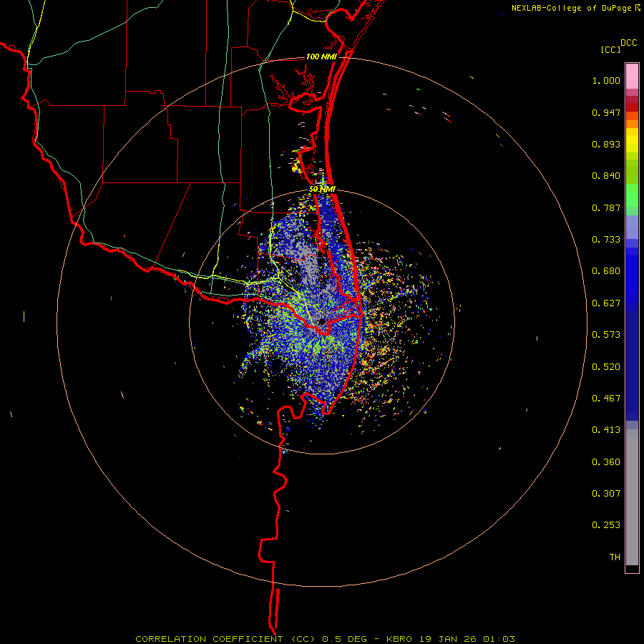Click the 50 NMI range ring label
The height and width of the screenshot is (644, 644).
coord(322,190)
